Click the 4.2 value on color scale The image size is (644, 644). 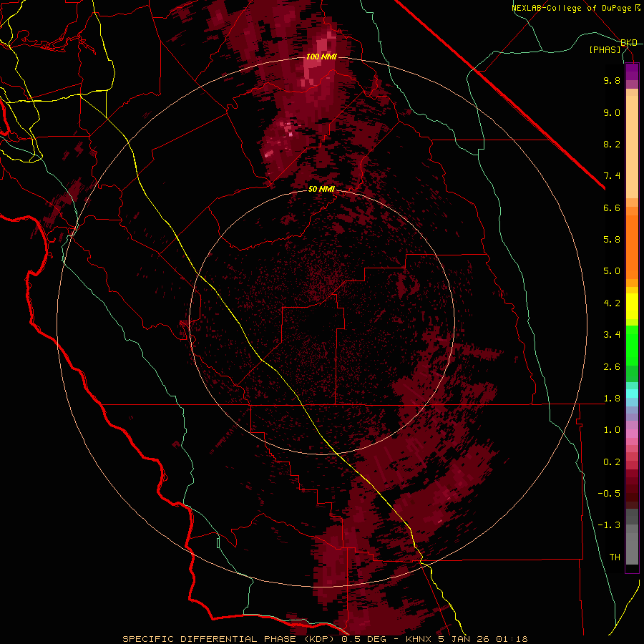612,303
